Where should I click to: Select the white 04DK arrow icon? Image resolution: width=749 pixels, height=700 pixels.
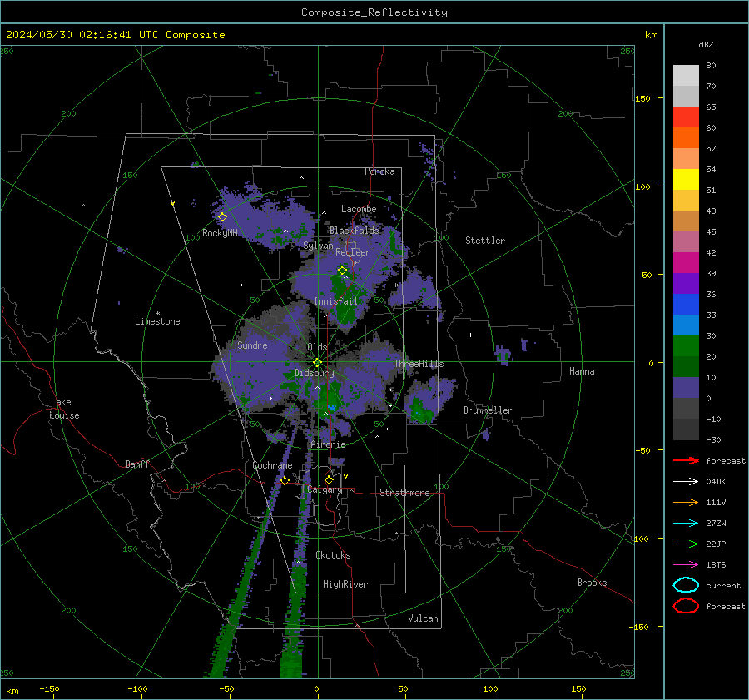(x=686, y=482)
